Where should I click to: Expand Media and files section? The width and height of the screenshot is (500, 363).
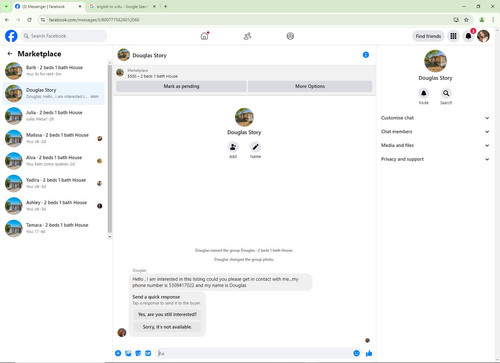pyautogui.click(x=435, y=145)
